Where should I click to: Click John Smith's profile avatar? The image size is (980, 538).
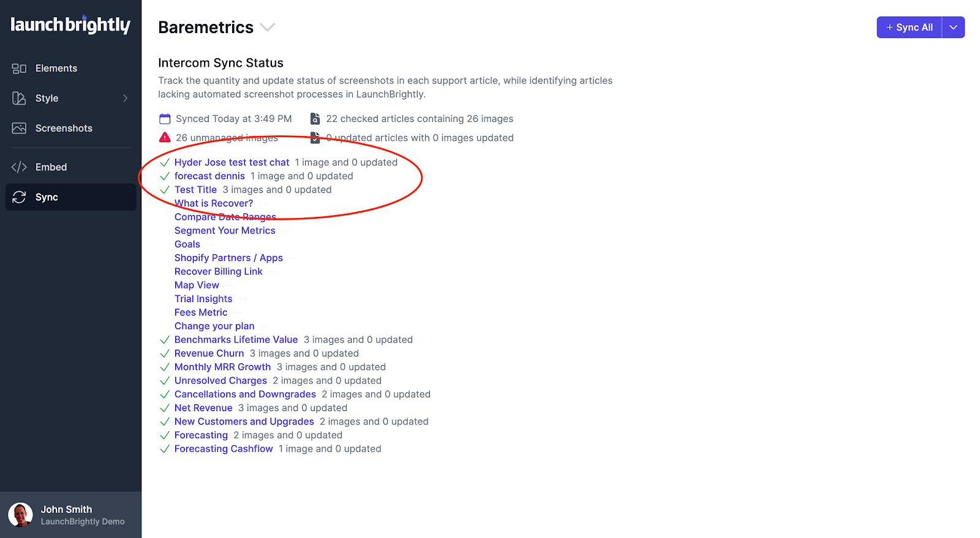(21, 515)
